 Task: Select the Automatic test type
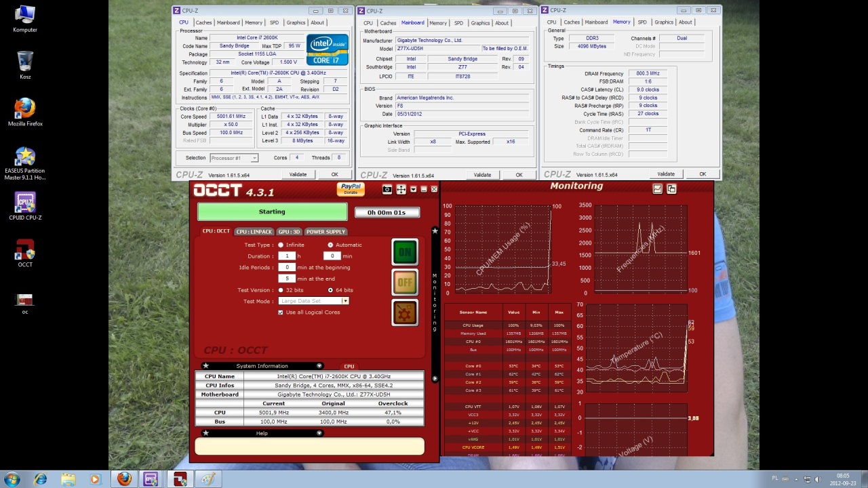pos(330,245)
